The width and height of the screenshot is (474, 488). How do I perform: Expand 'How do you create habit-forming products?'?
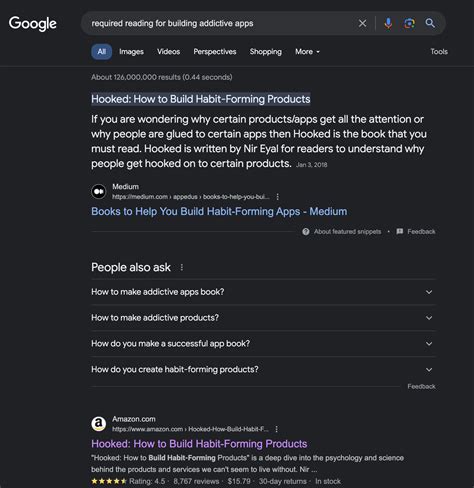tap(263, 369)
